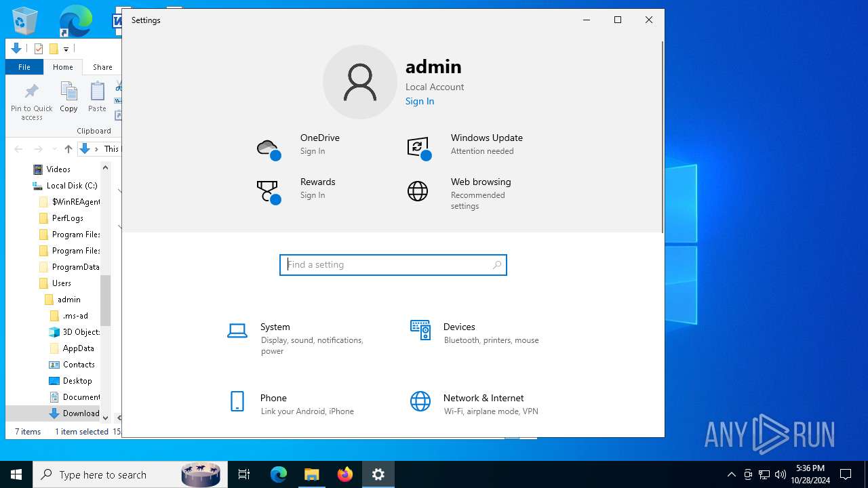Click the magnifier icon in Find a setting
This screenshot has height=488, width=868.
click(497, 265)
